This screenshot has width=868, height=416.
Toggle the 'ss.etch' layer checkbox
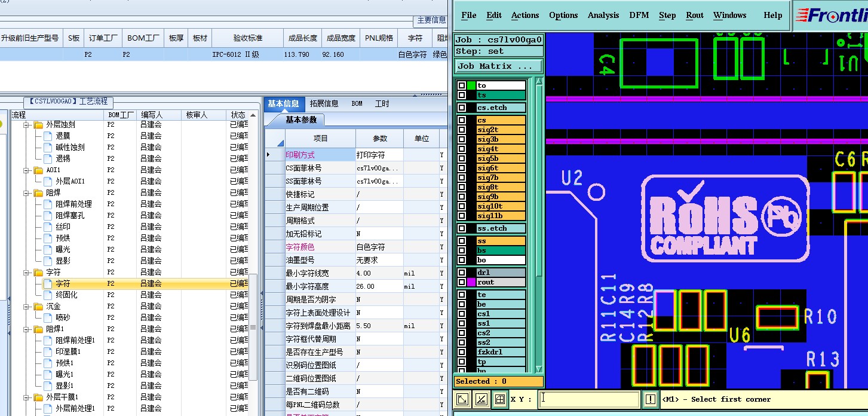[462, 228]
